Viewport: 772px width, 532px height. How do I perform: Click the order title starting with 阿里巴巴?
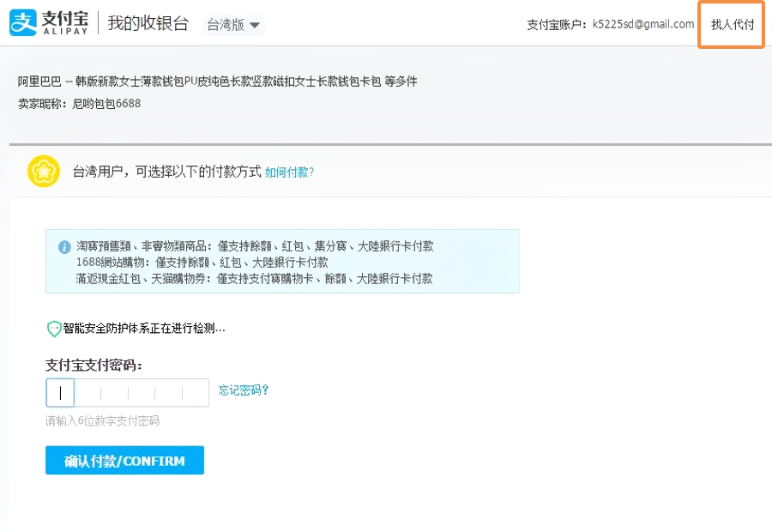[x=217, y=82]
